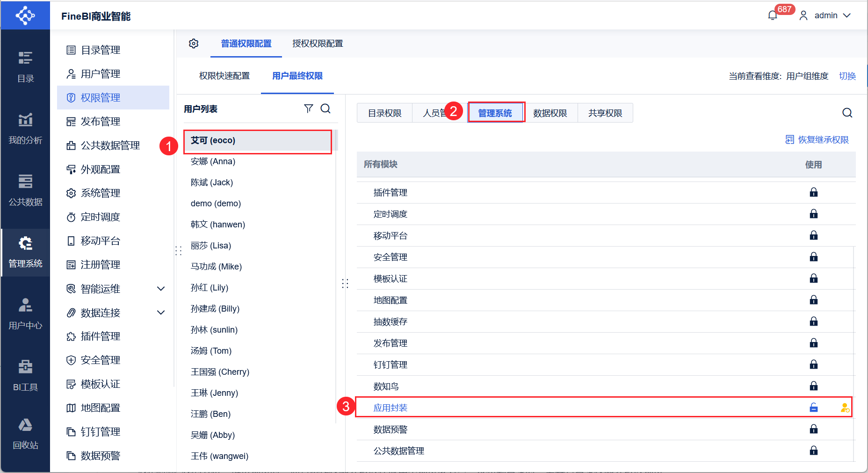Click 切换 to change viewing dimension
The image size is (868, 473).
(x=847, y=76)
